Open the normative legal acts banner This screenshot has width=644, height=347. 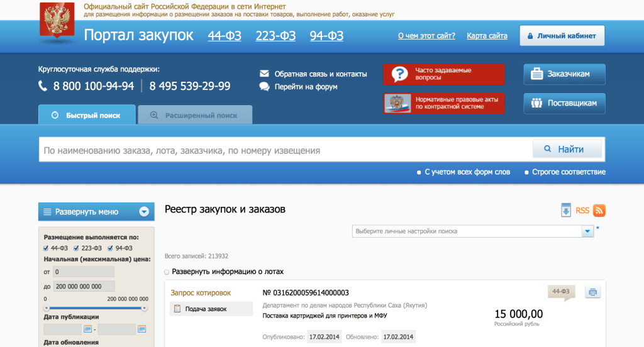click(x=444, y=103)
